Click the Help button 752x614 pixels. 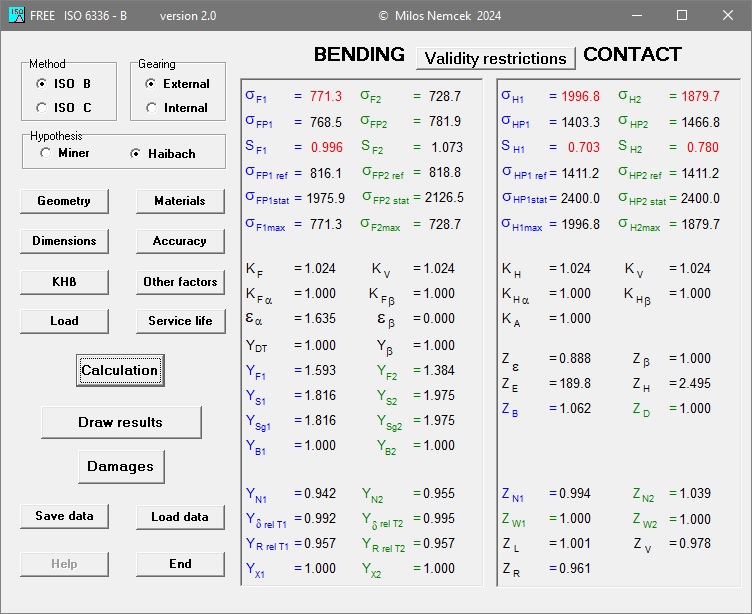pos(64,564)
